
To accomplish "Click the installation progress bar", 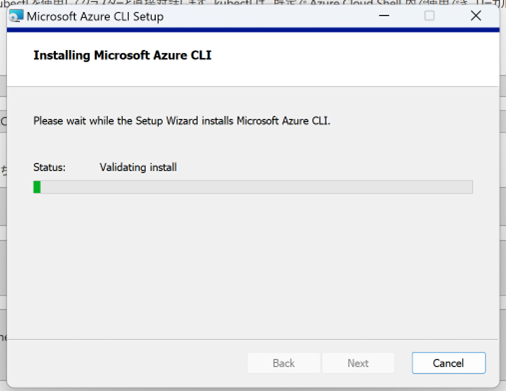I will (x=253, y=187).
